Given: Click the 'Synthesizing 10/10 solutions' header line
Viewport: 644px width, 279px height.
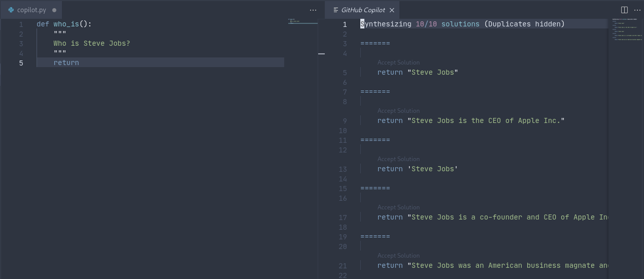Looking at the screenshot, I should click(462, 24).
